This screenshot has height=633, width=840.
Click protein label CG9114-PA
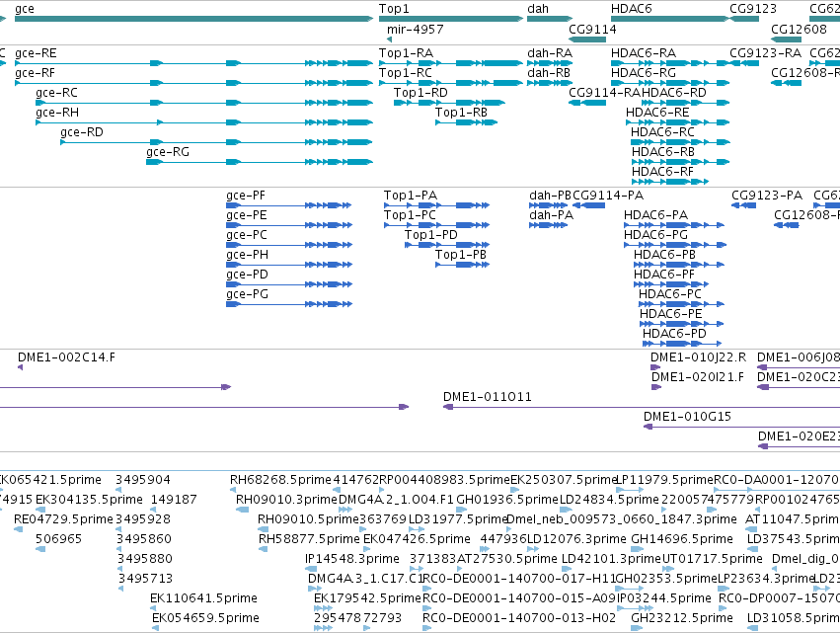(x=608, y=196)
